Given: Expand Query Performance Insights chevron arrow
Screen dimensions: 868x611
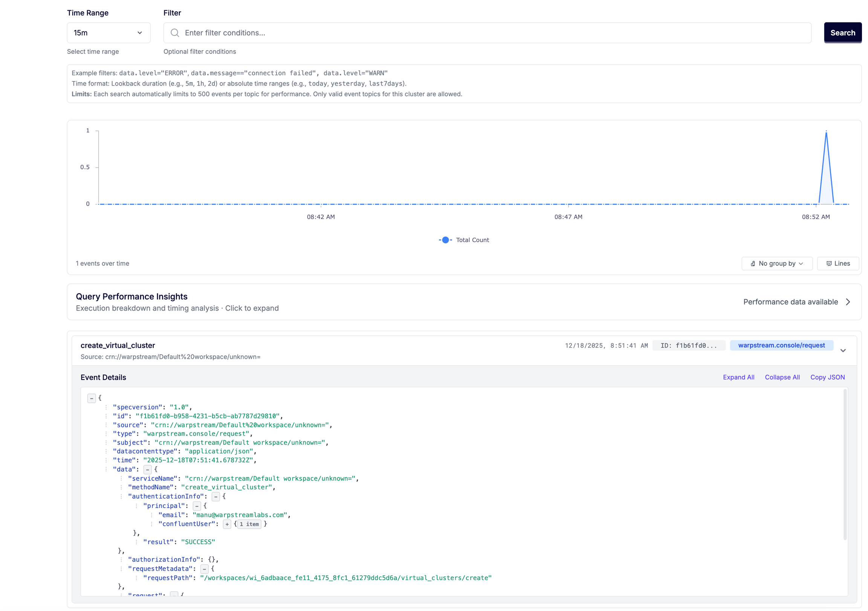Looking at the screenshot, I should pos(848,302).
